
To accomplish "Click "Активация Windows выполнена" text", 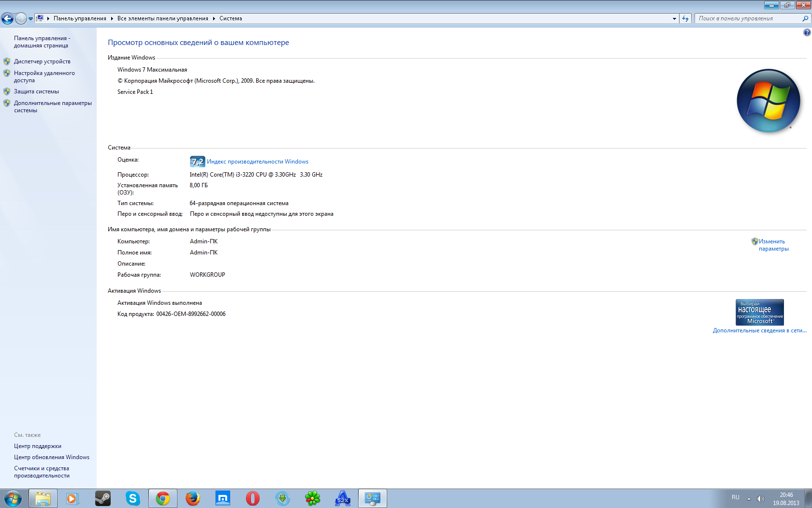I will 159,303.
